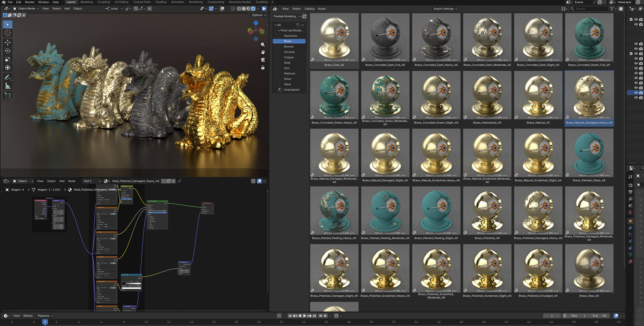Switch viewport to solid shading mode
Screen dimensions: 644x326
tap(244, 9)
